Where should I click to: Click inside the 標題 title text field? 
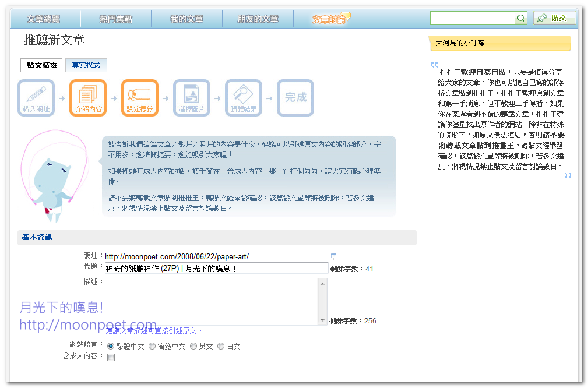(216, 269)
